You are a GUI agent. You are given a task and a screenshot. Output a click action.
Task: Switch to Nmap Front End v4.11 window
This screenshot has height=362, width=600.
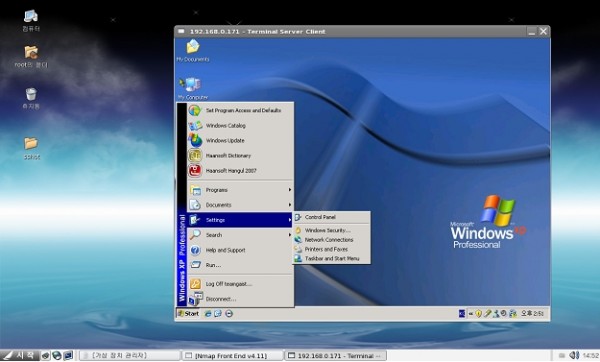pyautogui.click(x=232, y=355)
